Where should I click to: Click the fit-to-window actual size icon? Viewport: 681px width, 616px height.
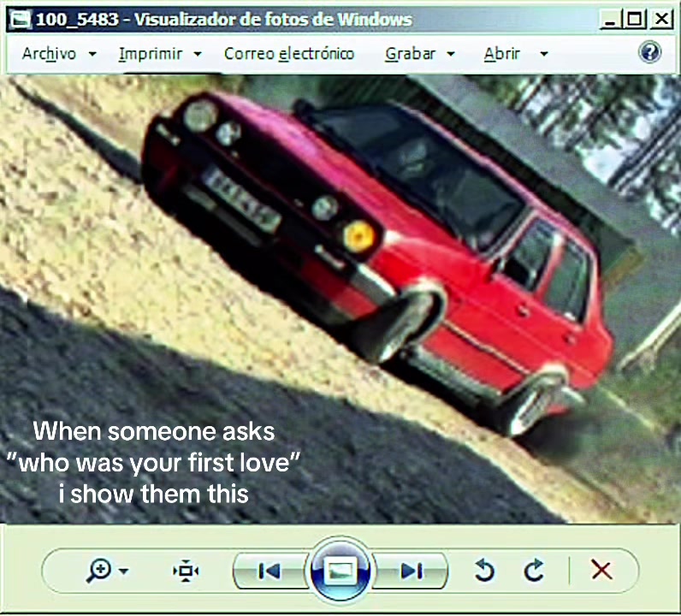186,571
